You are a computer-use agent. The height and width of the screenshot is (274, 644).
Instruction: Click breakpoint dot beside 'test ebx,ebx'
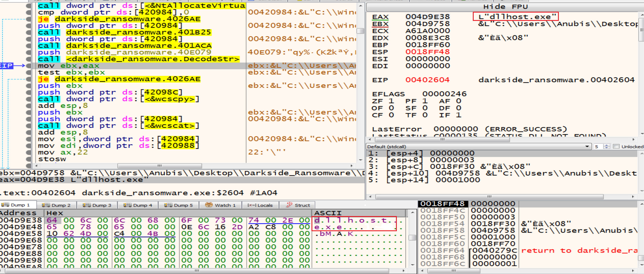[x=29, y=72]
